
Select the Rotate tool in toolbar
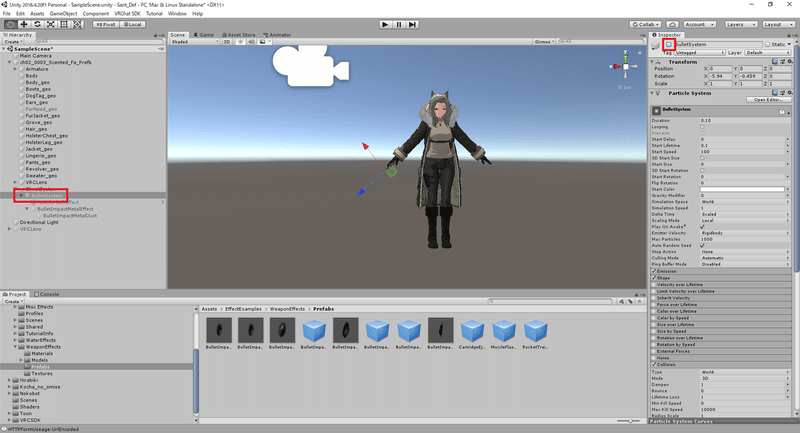37,24
